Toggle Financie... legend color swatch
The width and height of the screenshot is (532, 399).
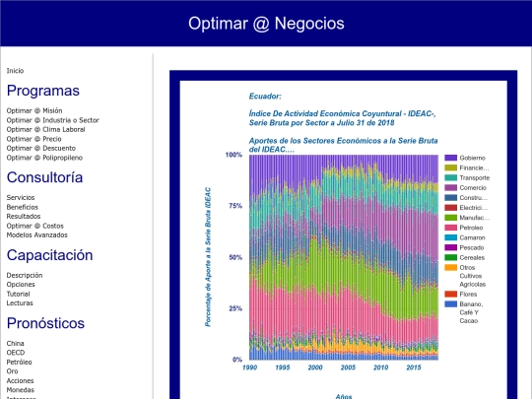[451, 167]
